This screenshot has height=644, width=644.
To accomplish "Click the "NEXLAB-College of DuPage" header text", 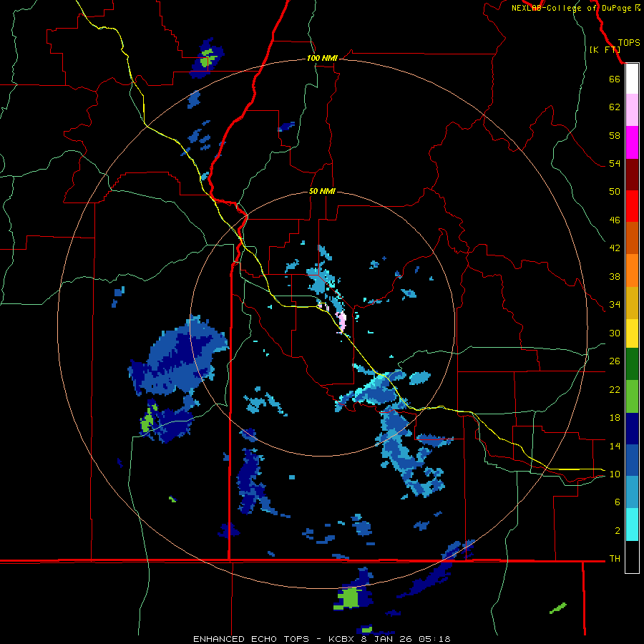I will pos(572,8).
